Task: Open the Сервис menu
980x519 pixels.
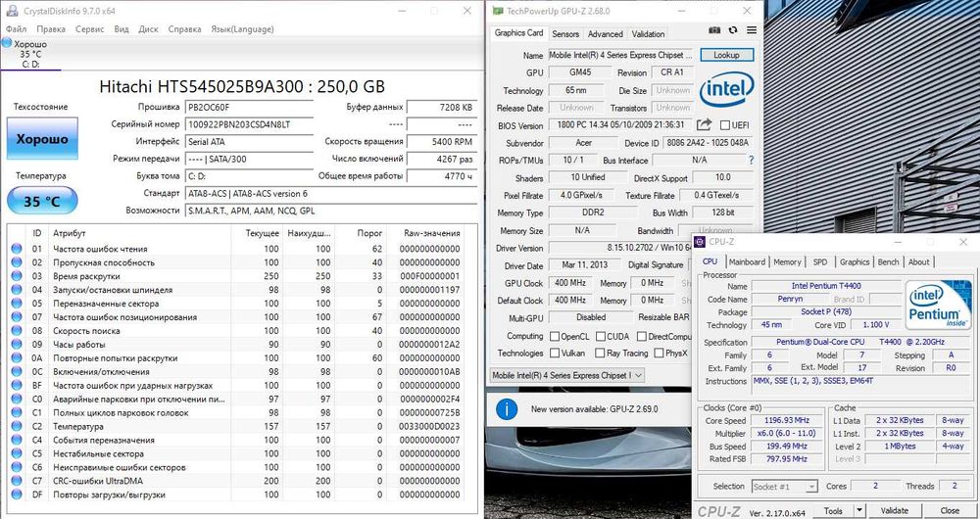Action: [x=90, y=28]
